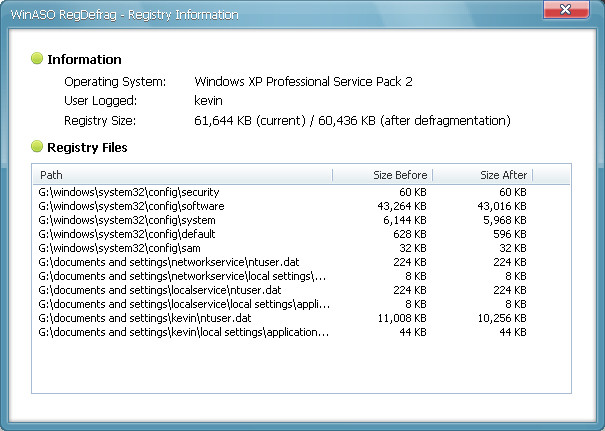Sort the list by Size Before column
This screenshot has width=605, height=431.
[382, 175]
